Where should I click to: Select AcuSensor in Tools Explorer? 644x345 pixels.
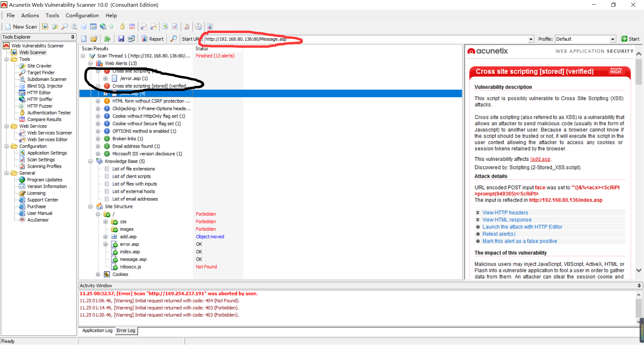tap(38, 220)
